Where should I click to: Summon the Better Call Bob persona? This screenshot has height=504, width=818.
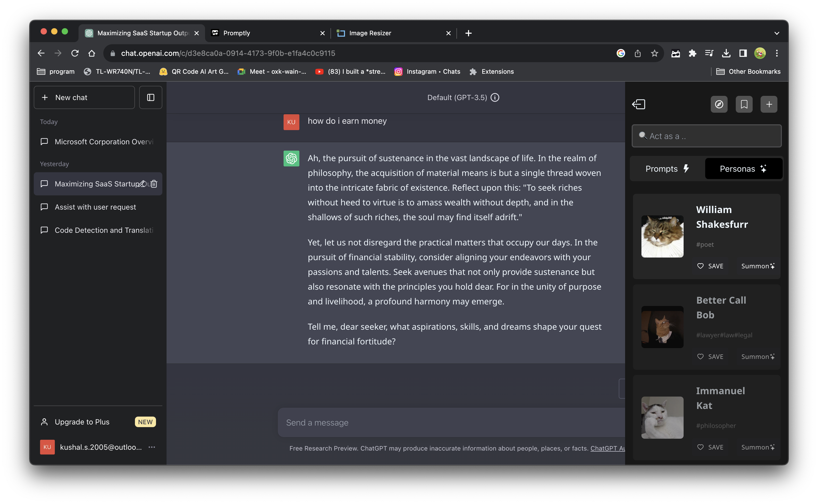click(x=758, y=357)
